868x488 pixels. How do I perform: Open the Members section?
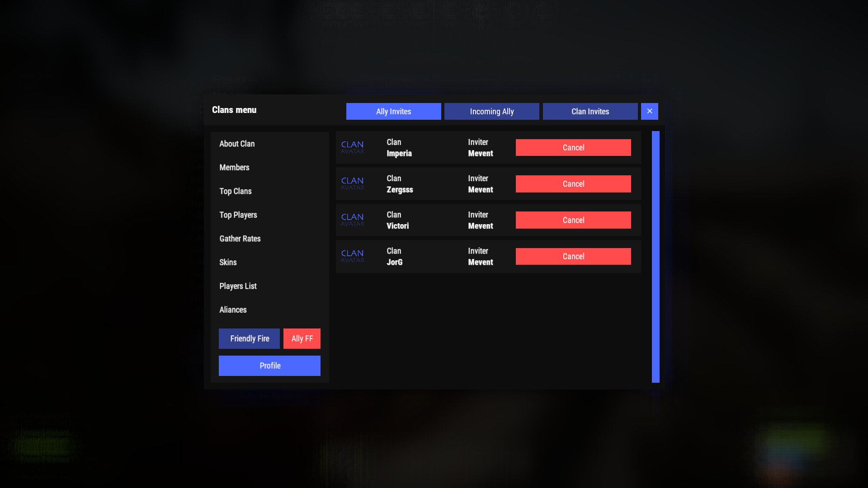coord(234,168)
